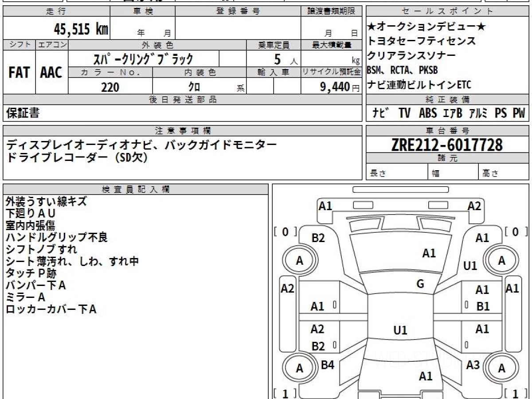Click the 高さ dimension field
Screen dimensions: 532x399
pos(504,172)
